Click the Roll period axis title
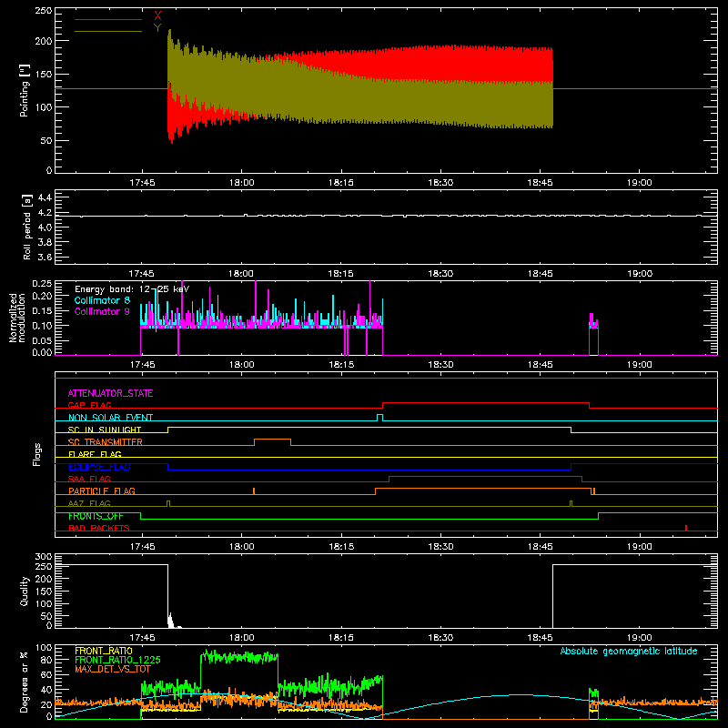Image resolution: width=728 pixels, height=728 pixels. pos(27,227)
